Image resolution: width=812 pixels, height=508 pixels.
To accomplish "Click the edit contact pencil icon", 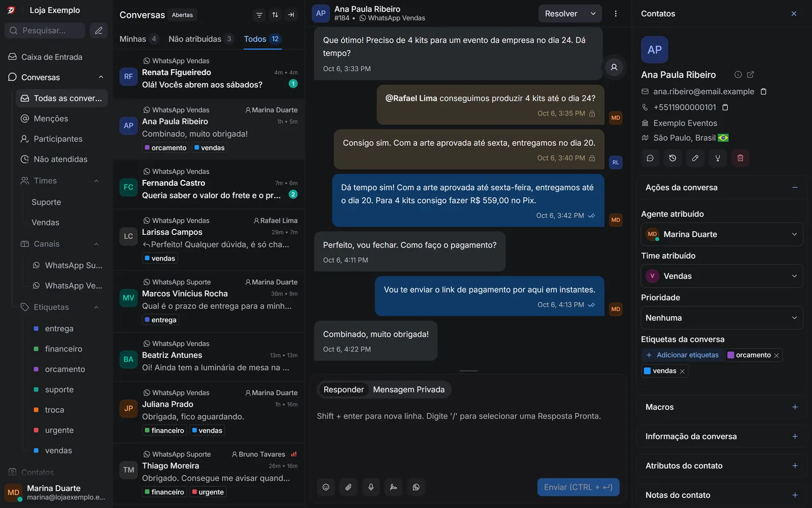I will point(695,158).
